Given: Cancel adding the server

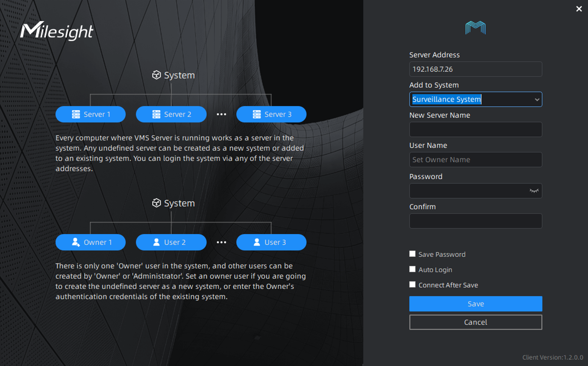Looking at the screenshot, I should [x=476, y=322].
